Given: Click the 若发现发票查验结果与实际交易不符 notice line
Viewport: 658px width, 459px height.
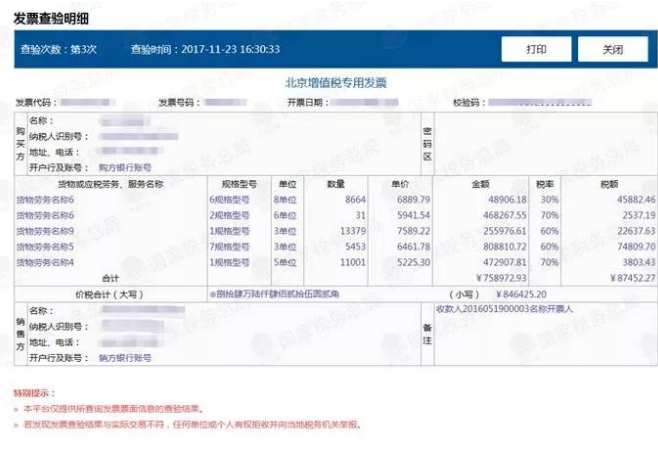Looking at the screenshot, I should point(192,425).
